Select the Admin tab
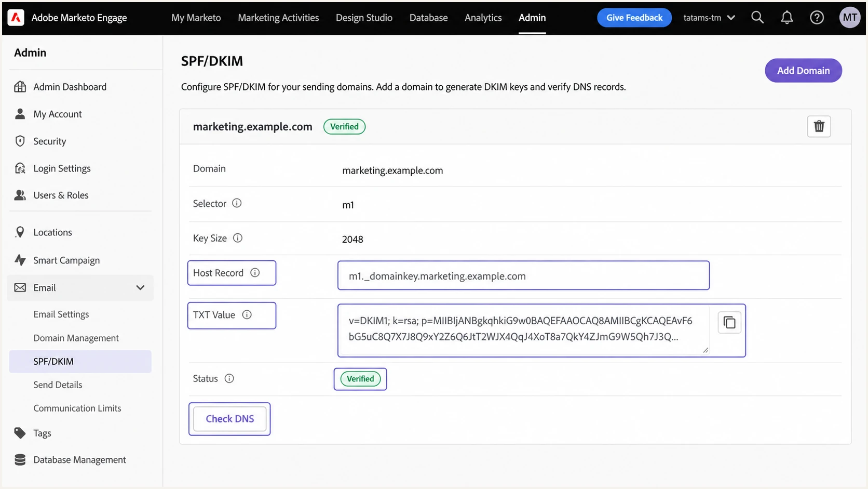The image size is (868, 489). [x=532, y=18]
